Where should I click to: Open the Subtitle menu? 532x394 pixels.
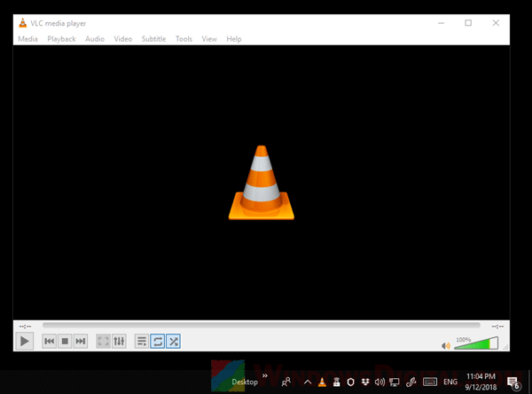point(153,39)
